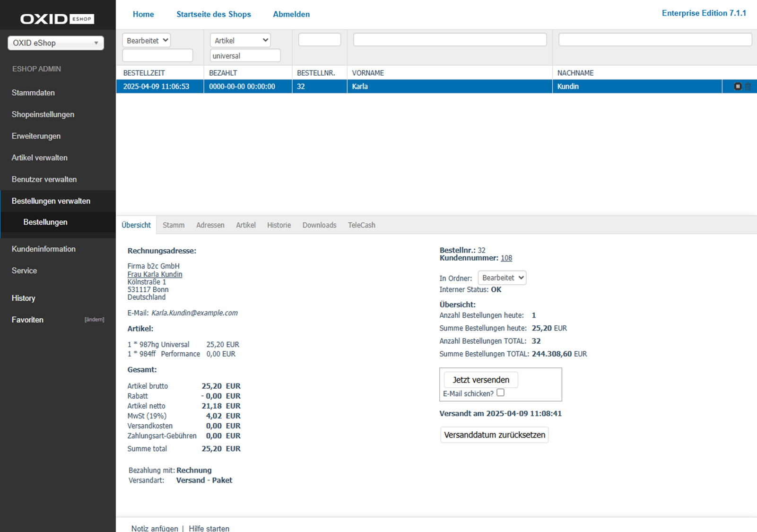This screenshot has width=757, height=532.
Task: Open the 'In Ordner' dropdown
Action: (x=502, y=278)
